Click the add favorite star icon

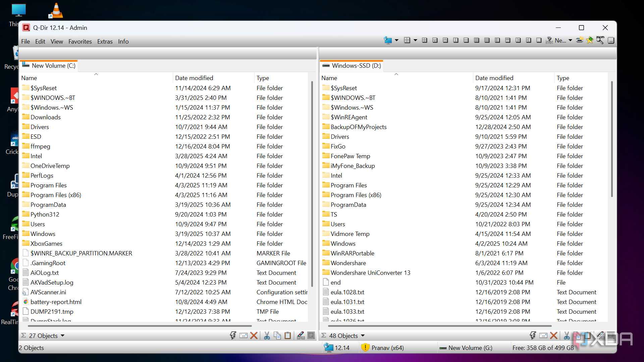pyautogui.click(x=590, y=40)
